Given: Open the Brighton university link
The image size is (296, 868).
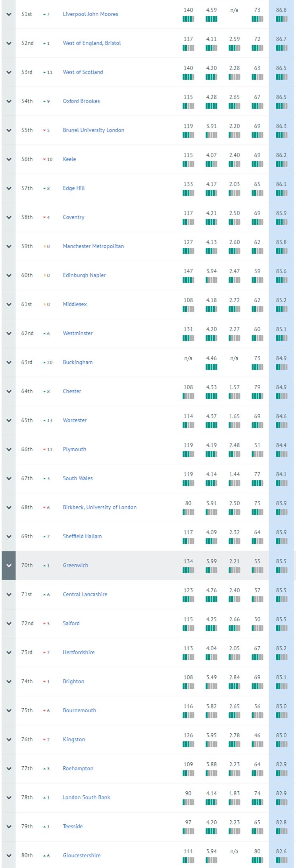Looking at the screenshot, I should click(x=73, y=681).
